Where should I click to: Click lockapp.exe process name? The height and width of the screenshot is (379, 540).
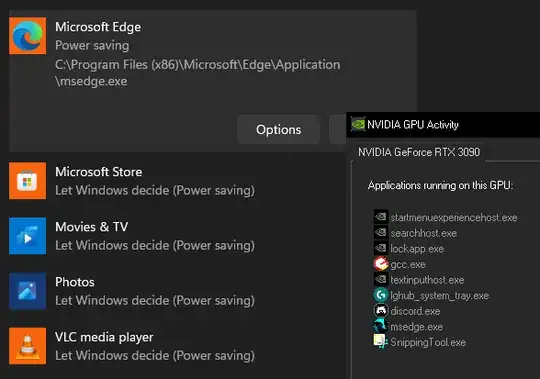coord(417,249)
